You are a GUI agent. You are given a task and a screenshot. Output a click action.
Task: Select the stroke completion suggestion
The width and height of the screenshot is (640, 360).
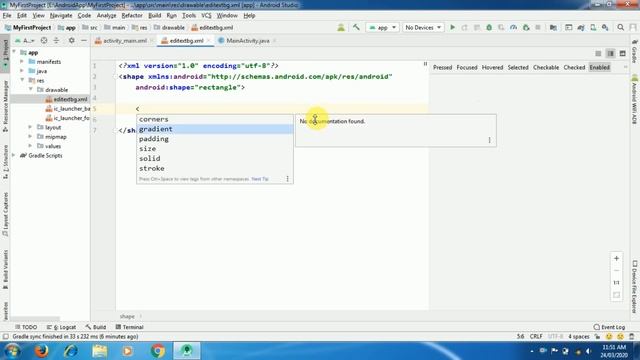(215, 168)
